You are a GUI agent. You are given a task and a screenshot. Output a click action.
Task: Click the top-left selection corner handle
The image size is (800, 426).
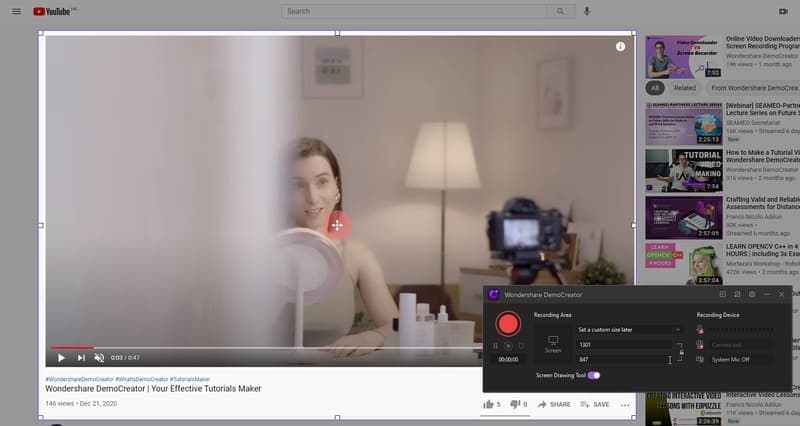pyautogui.click(x=41, y=33)
